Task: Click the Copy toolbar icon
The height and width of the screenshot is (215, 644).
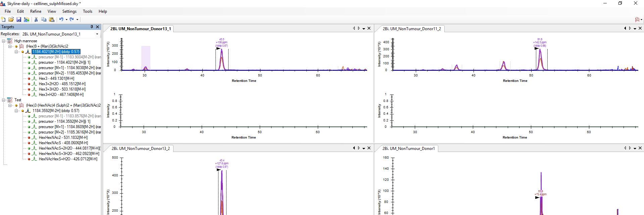Action: point(44,19)
